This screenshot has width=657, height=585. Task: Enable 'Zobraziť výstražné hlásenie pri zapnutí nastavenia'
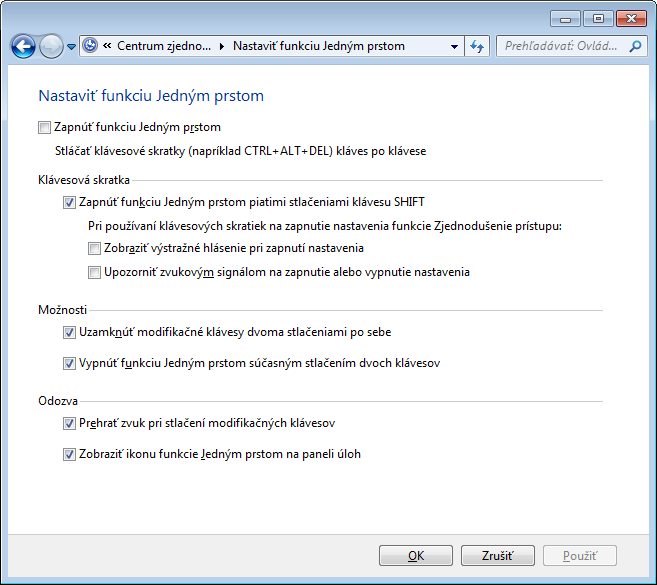pos(95,248)
